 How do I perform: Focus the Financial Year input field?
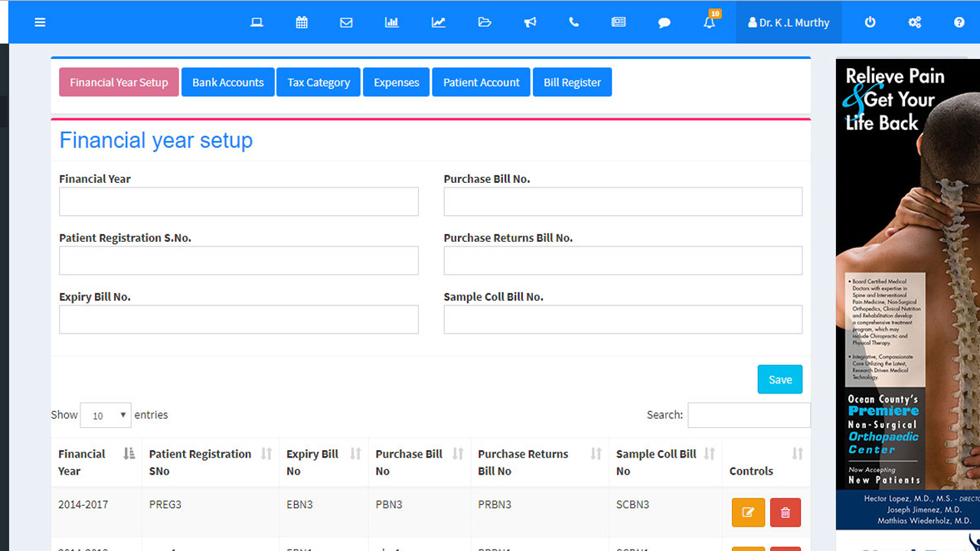239,201
